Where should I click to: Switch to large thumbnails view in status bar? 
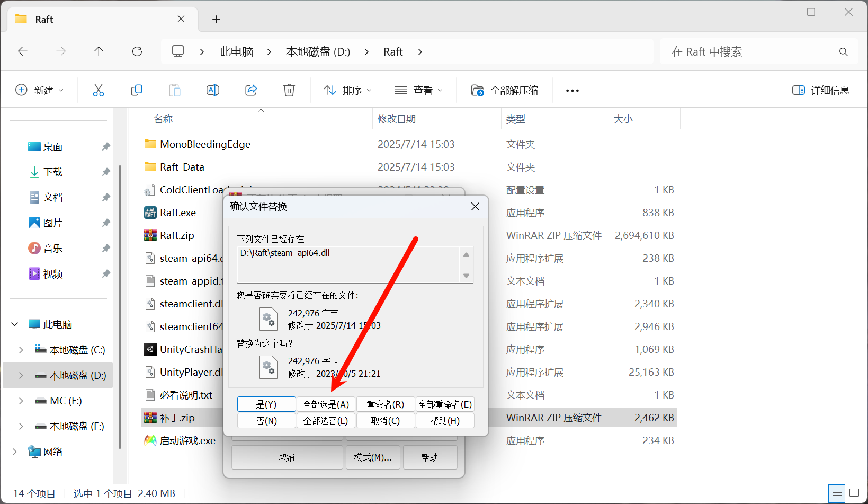click(854, 493)
